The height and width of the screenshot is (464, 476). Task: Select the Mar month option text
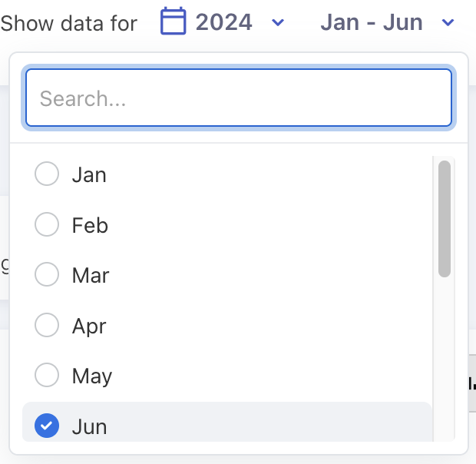click(x=91, y=275)
